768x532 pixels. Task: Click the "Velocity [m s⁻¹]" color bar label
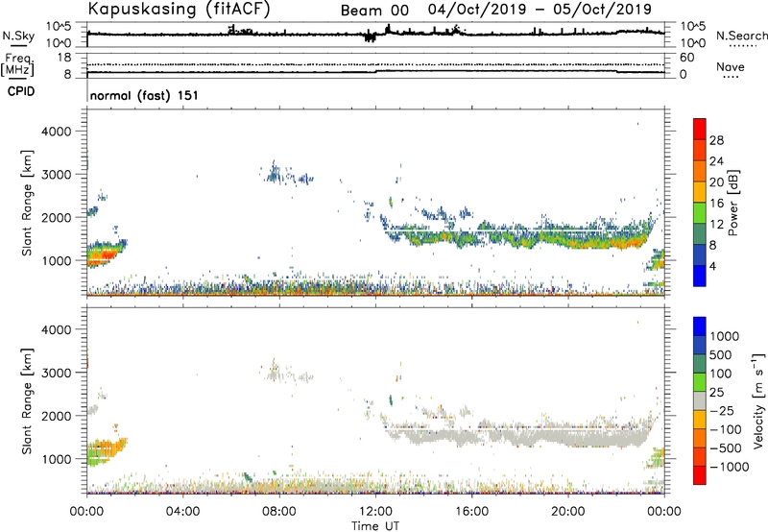(758, 400)
